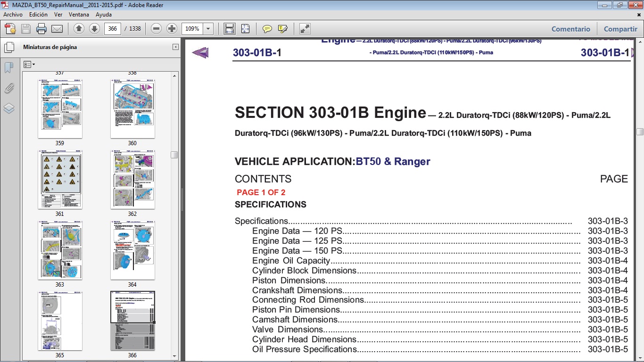Viewport: 644px width, 362px height.
Task: Open the Attachments paperclip panel
Action: tap(9, 88)
